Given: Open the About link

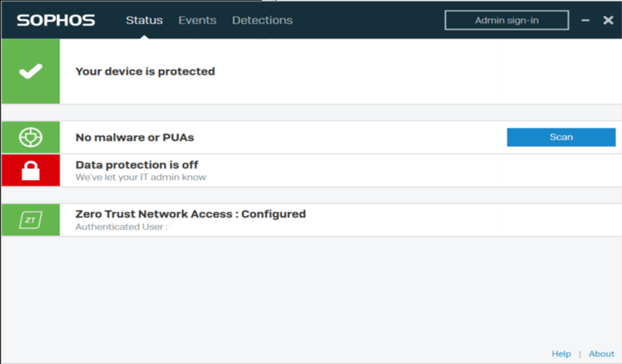Looking at the screenshot, I should tap(601, 354).
